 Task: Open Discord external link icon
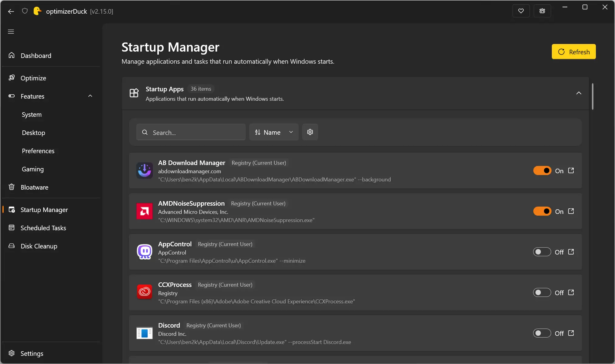tap(571, 333)
